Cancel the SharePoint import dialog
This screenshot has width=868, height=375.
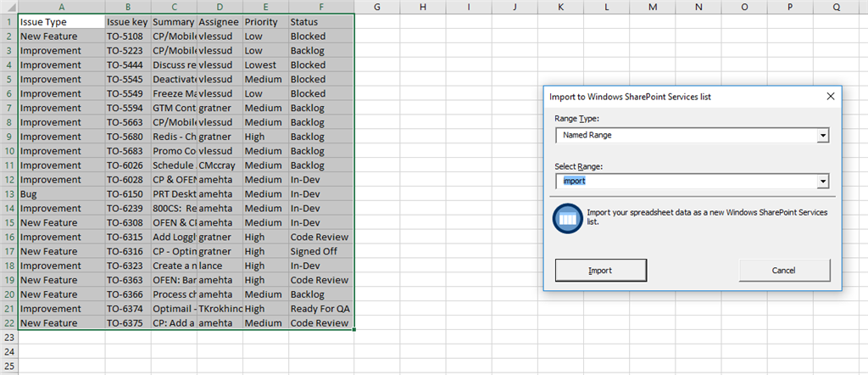pos(784,271)
